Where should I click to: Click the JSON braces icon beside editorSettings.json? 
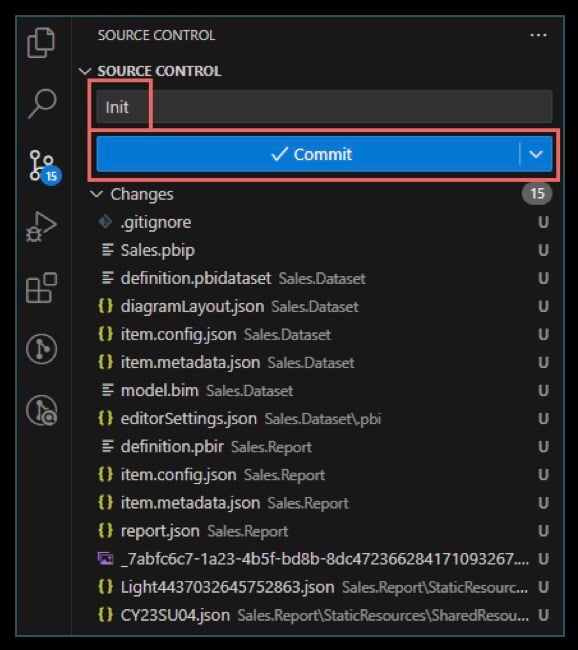105,418
